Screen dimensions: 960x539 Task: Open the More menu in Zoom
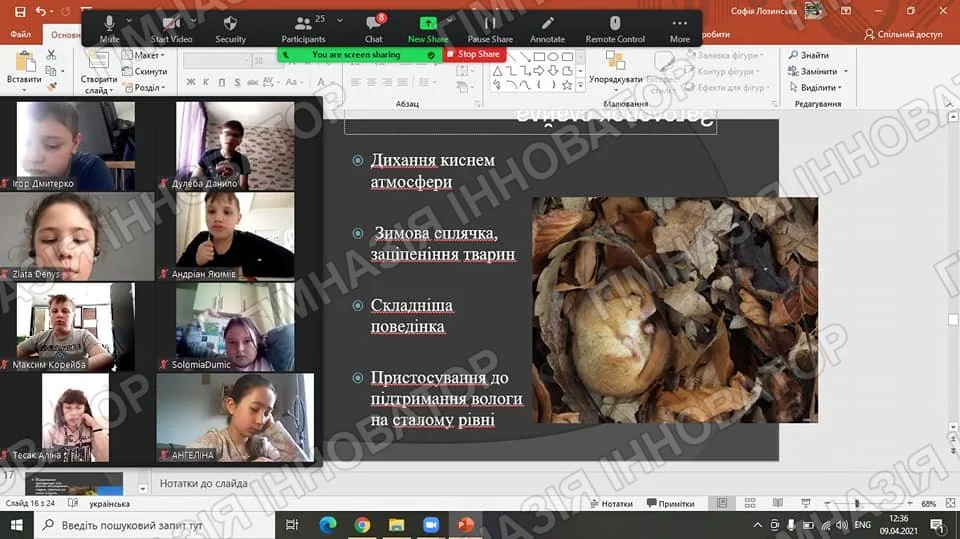point(680,29)
